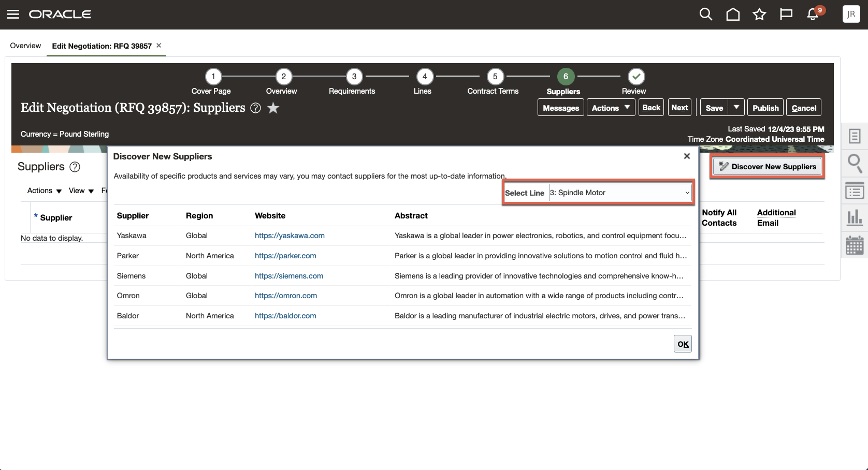Viewport: 868px width, 470px height.
Task: Open help for Edit Negotiation title
Action: click(x=255, y=108)
